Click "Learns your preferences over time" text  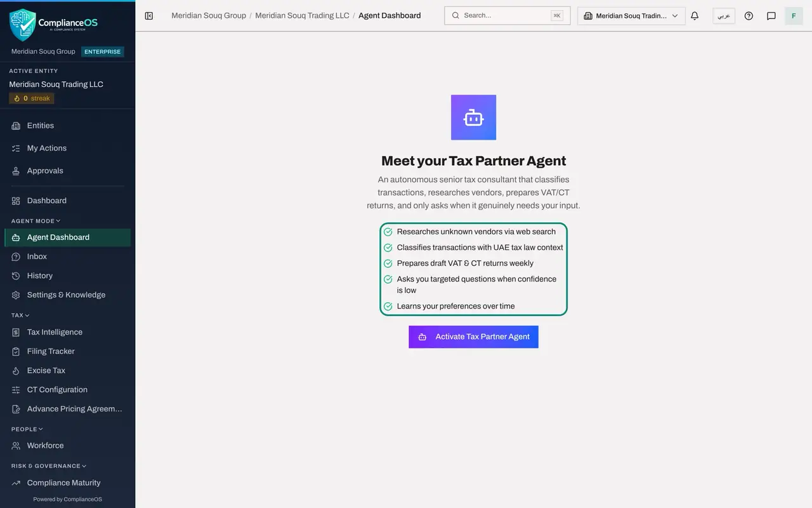coord(455,306)
